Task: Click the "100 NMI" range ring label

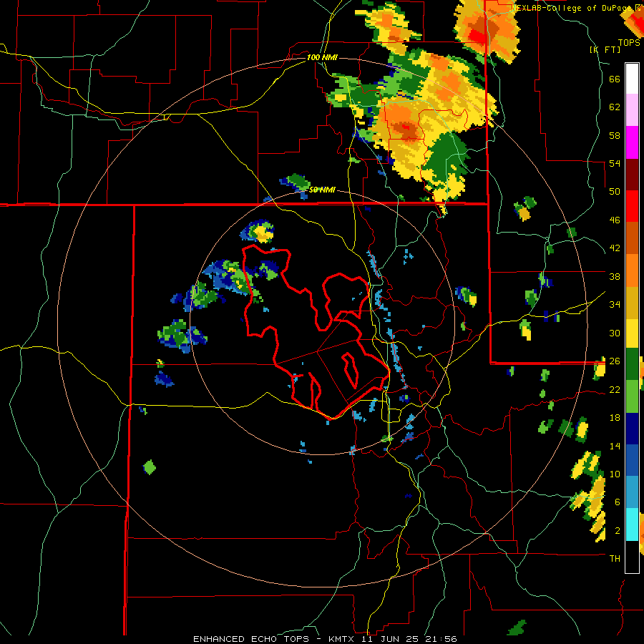Action: pyautogui.click(x=322, y=57)
